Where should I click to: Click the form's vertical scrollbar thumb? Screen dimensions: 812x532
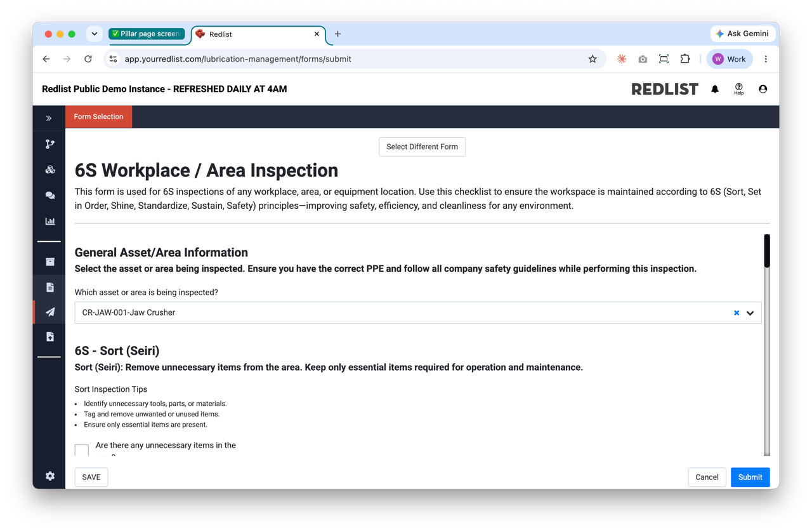pyautogui.click(x=767, y=251)
